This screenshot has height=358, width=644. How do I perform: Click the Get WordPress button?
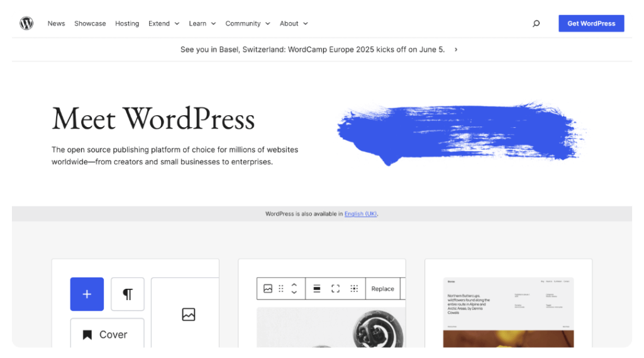(591, 24)
